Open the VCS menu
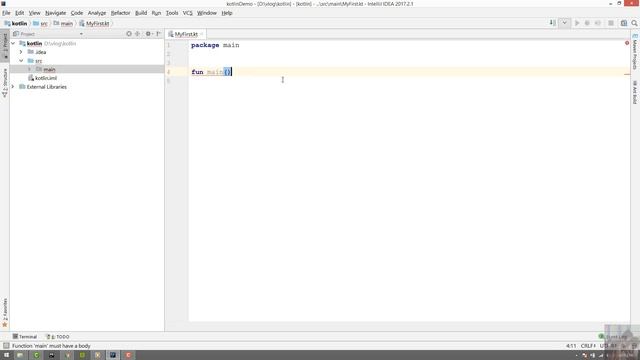640x360 pixels. 187,13
